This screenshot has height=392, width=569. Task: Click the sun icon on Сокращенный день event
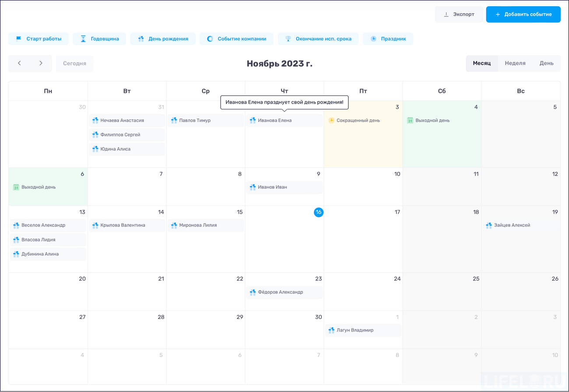tap(331, 120)
